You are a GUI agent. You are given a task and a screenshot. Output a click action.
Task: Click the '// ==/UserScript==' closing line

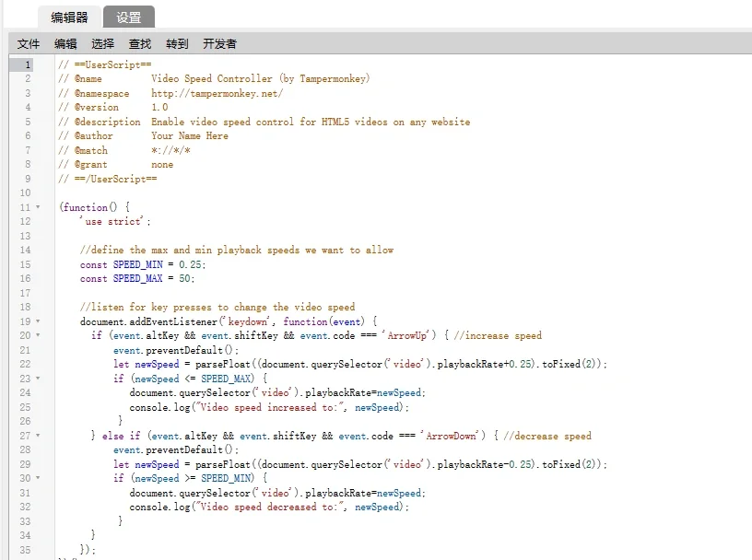[108, 179]
